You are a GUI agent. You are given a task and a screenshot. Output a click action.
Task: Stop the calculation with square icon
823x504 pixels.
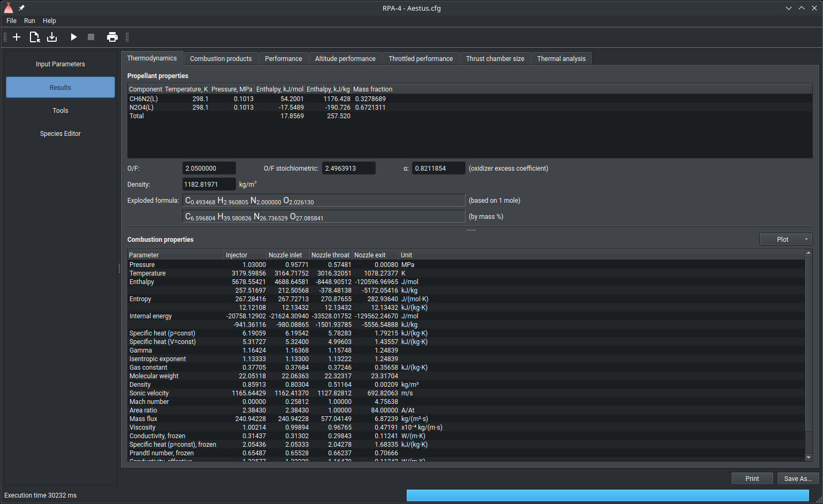click(x=91, y=37)
